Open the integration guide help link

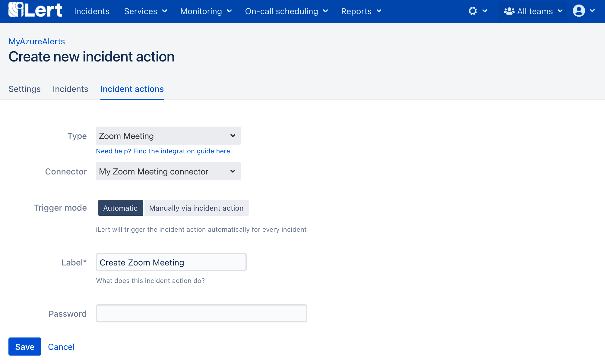click(x=164, y=151)
